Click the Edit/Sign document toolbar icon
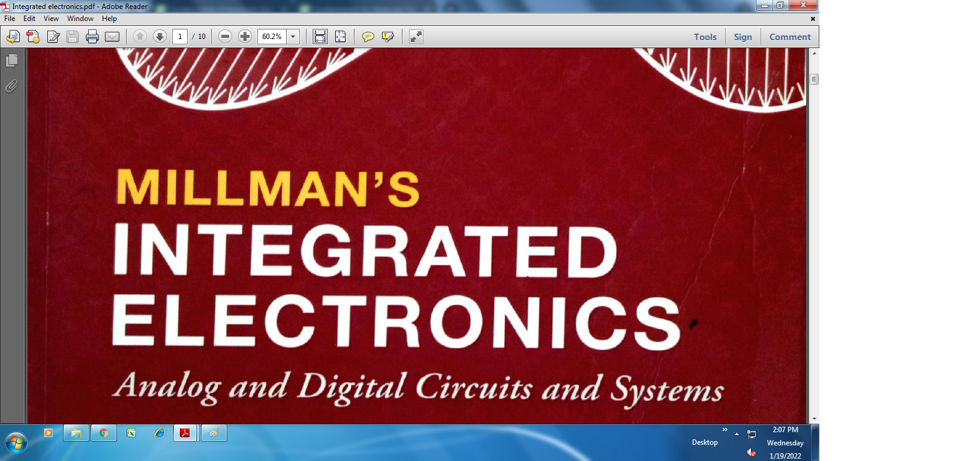 coord(53,37)
